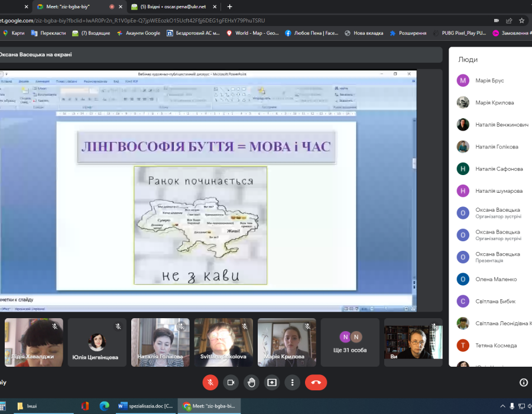
Task: Open the more options three-dot menu
Action: (x=292, y=382)
